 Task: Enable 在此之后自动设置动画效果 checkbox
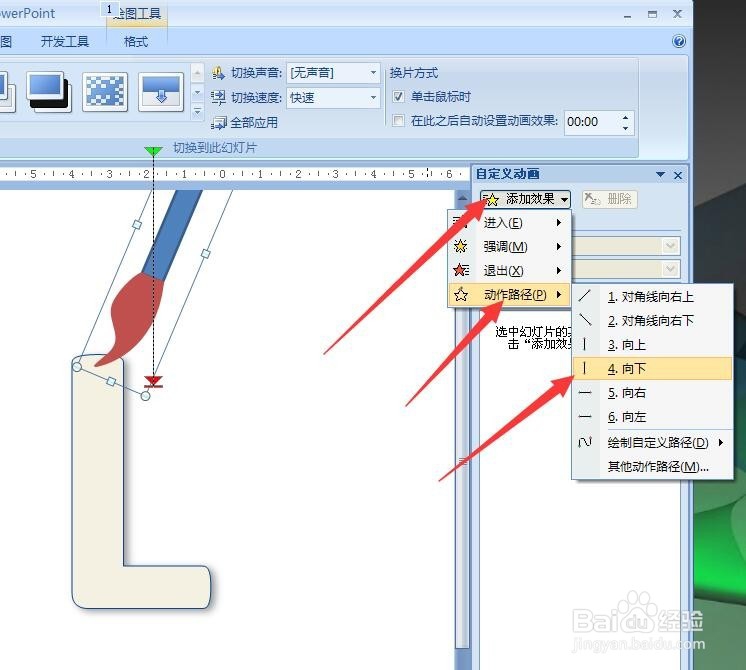point(398,121)
